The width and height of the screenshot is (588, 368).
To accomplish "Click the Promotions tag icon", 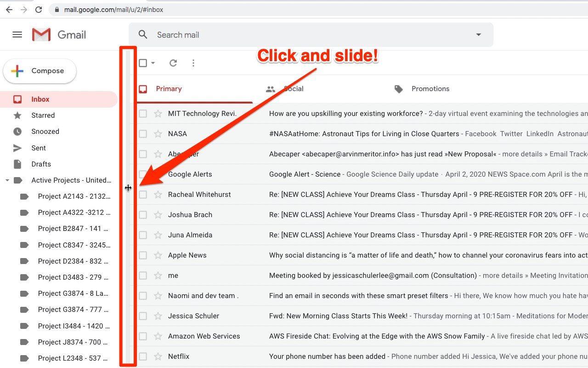I will (399, 89).
